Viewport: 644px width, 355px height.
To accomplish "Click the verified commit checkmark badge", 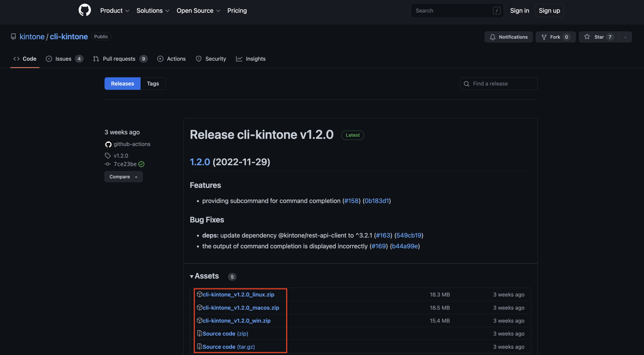I will click(141, 164).
